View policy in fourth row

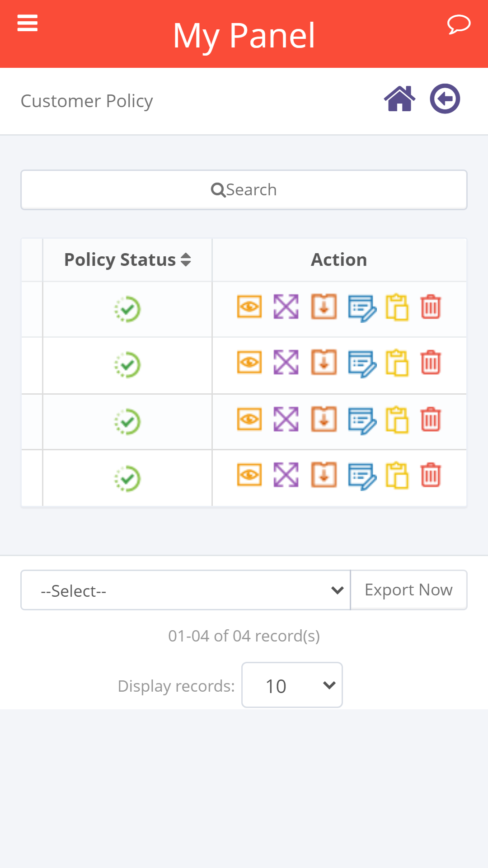click(x=249, y=475)
